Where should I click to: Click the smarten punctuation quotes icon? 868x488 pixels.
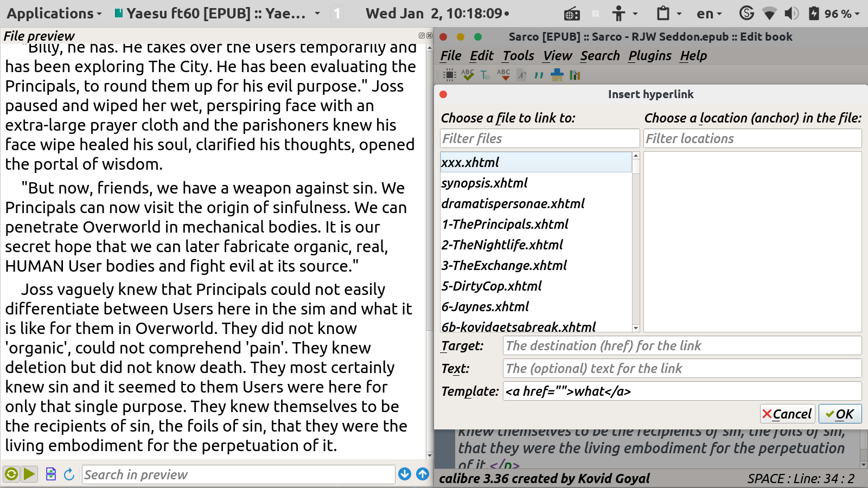point(539,75)
